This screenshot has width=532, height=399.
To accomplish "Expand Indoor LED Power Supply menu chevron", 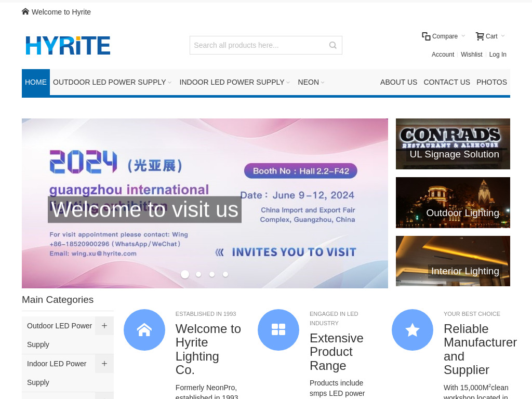I will (x=288, y=83).
